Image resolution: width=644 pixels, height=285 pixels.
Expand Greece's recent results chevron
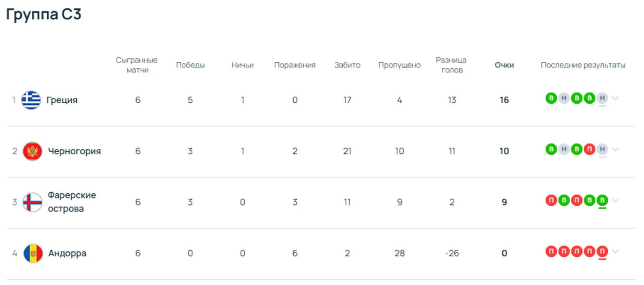(615, 98)
